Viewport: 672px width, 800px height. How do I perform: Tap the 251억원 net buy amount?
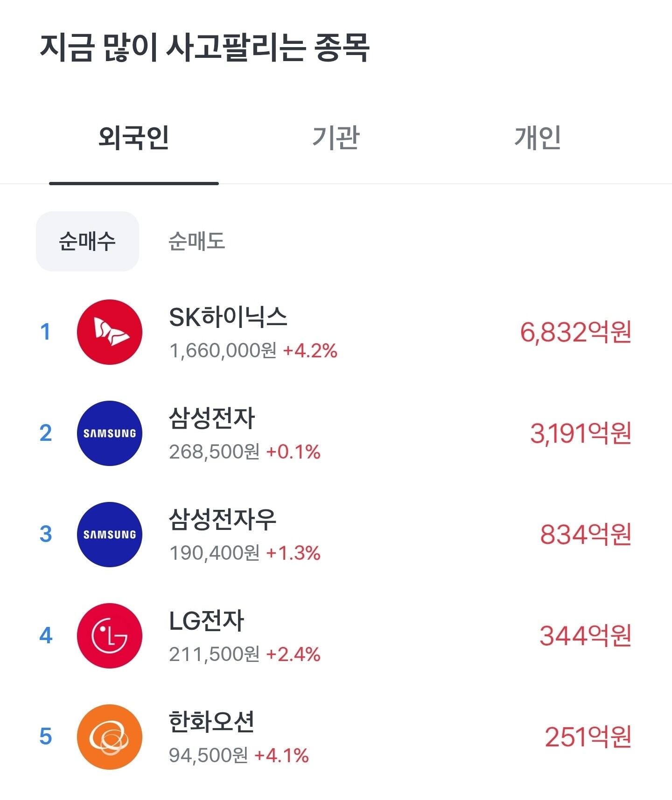coord(588,737)
